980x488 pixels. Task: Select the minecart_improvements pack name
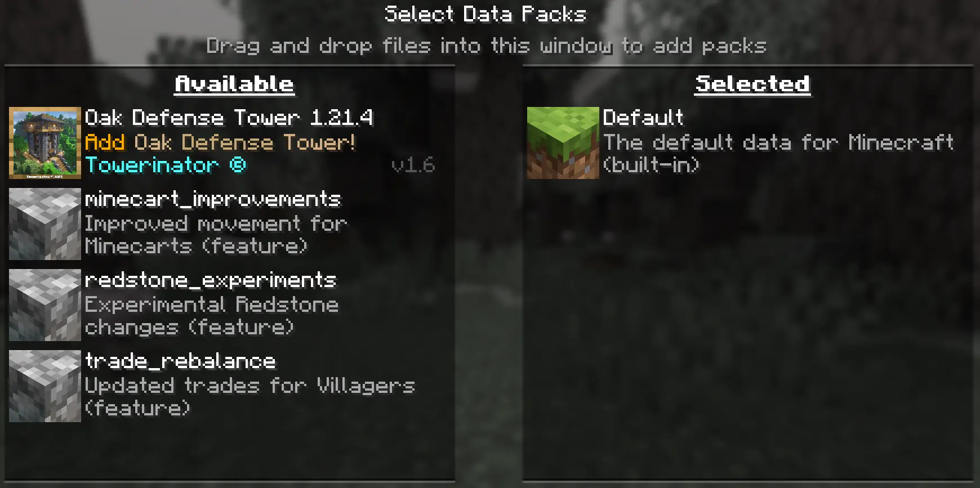tap(213, 199)
